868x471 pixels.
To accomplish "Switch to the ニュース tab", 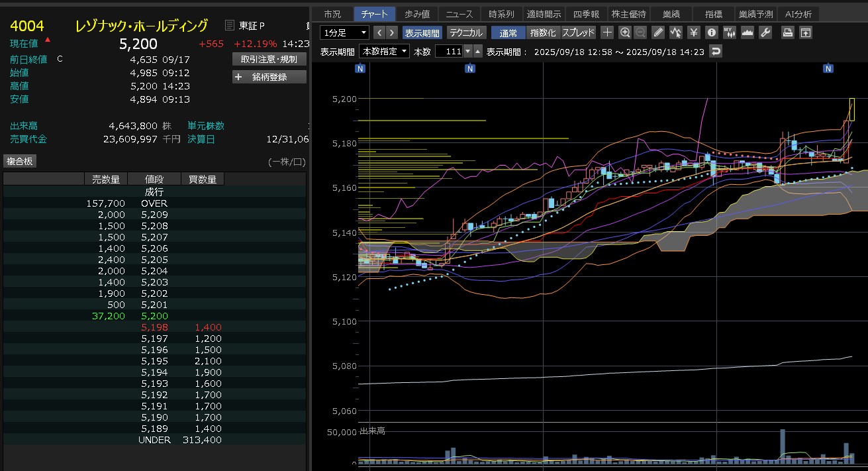I will click(x=459, y=13).
